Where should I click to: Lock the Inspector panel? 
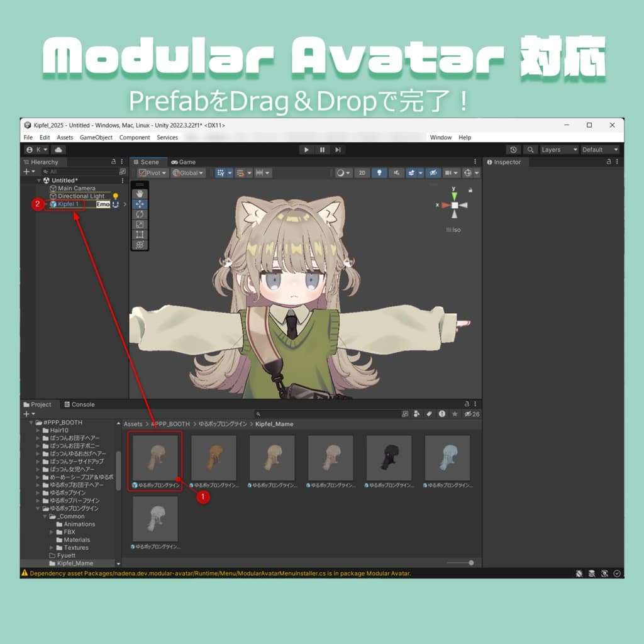pyautogui.click(x=609, y=162)
